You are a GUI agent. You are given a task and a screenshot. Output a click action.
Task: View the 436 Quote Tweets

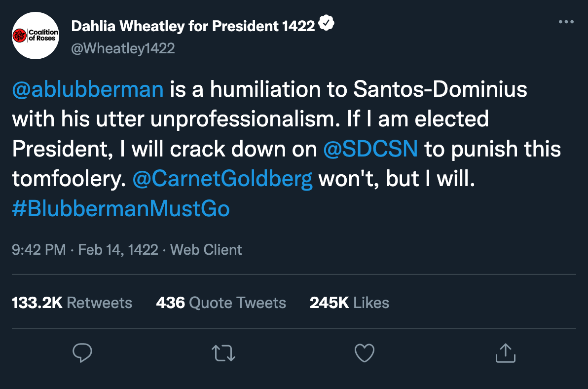point(221,303)
